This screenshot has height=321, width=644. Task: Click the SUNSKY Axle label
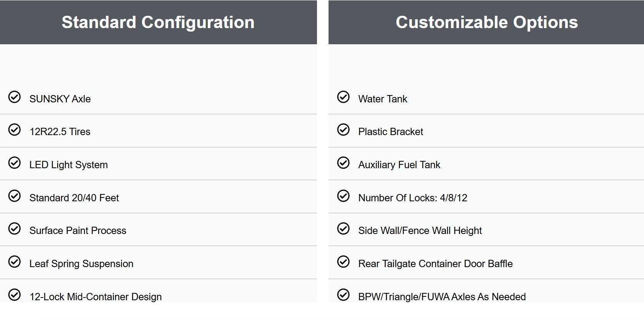[60, 99]
